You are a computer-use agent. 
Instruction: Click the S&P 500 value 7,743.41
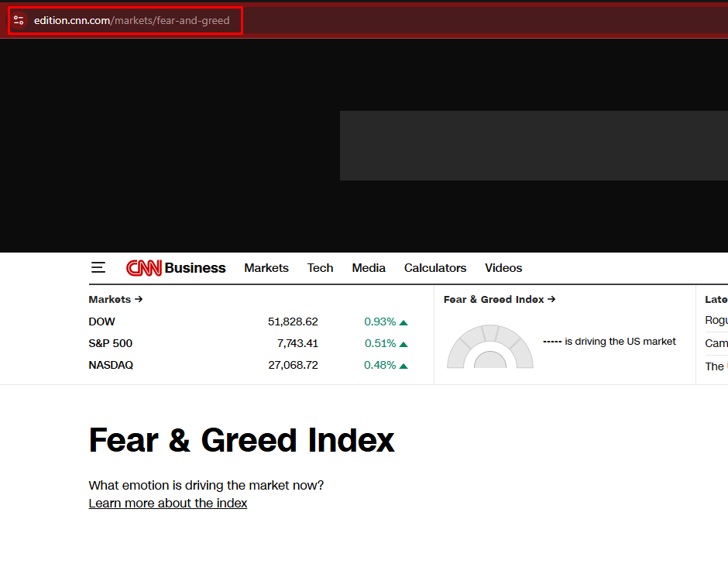click(x=297, y=343)
